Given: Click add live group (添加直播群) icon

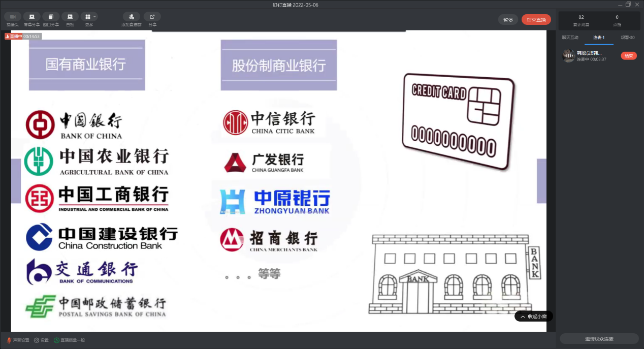Looking at the screenshot, I should coord(132,17).
